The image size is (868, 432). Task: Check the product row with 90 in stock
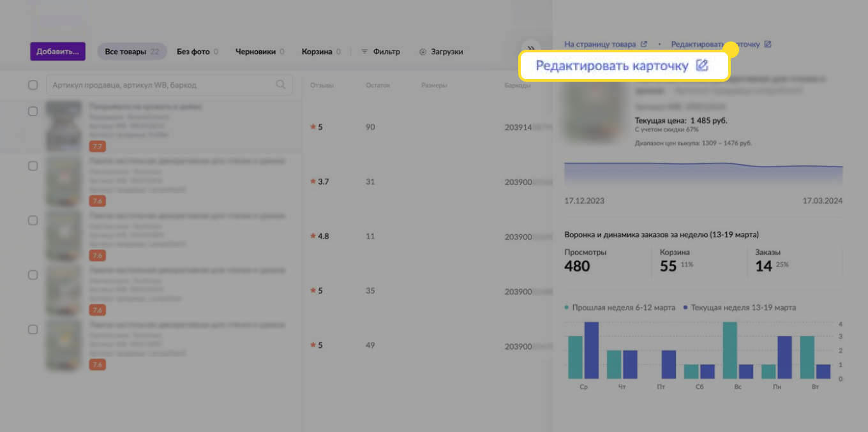tap(33, 111)
